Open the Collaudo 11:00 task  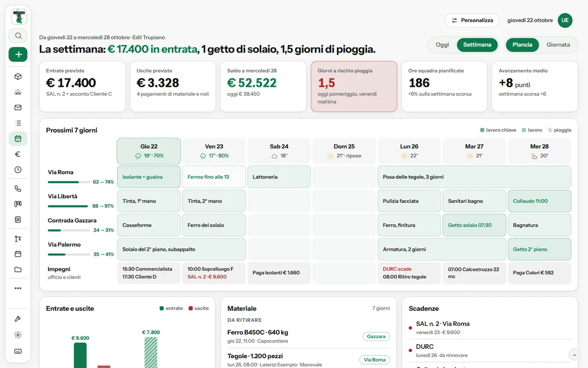pos(539,201)
